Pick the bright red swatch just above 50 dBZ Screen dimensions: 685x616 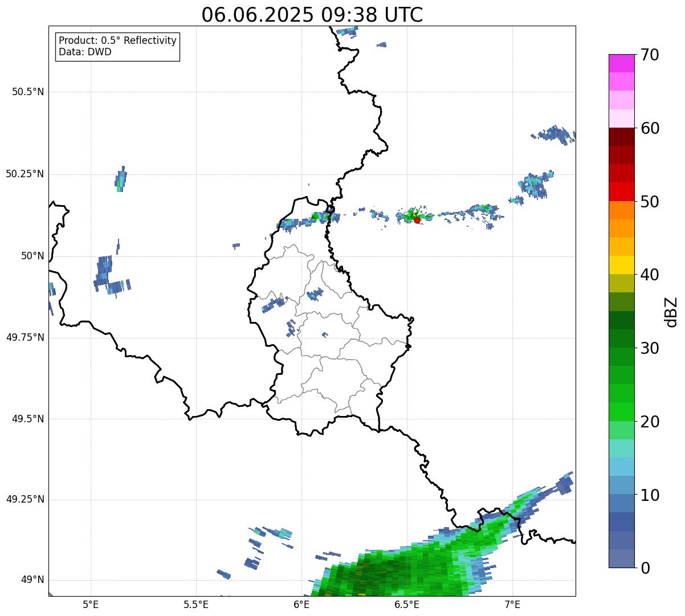[x=621, y=191]
